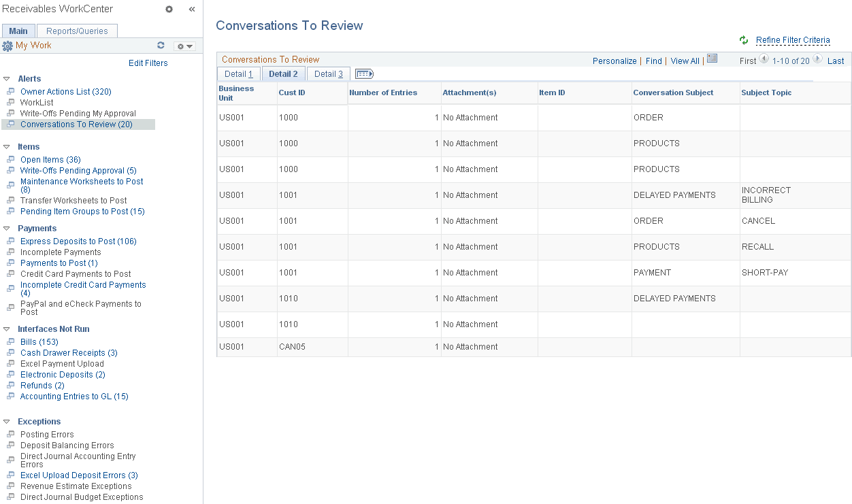Select the Detail 2 tab
Image resolution: width=852 pixels, height=504 pixels.
[x=283, y=73]
